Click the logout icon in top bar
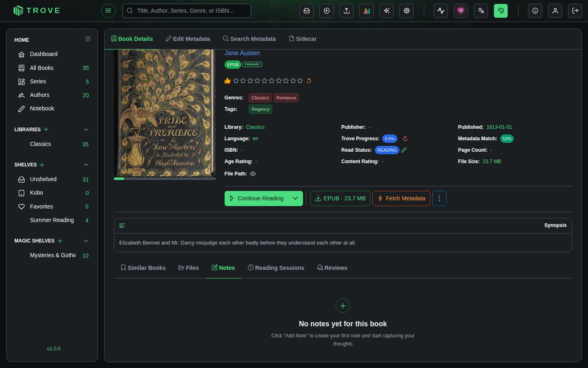The height and width of the screenshot is (368, 588). (575, 11)
